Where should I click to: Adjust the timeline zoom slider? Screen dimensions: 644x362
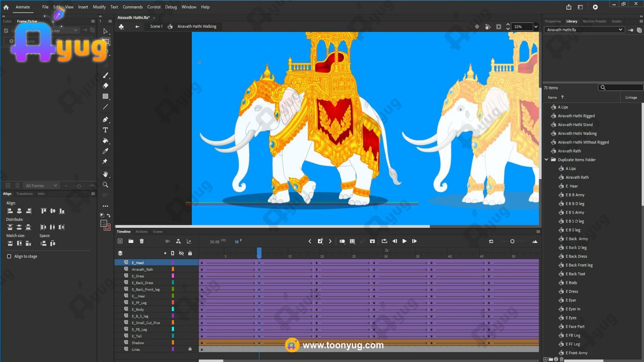[x=512, y=241]
